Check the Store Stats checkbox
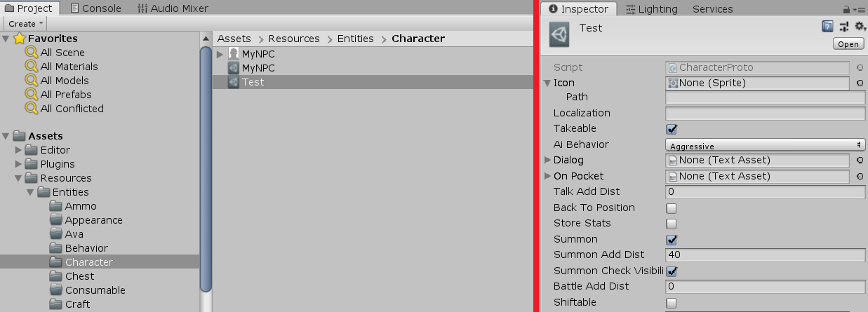The height and width of the screenshot is (312, 868). 672,224
